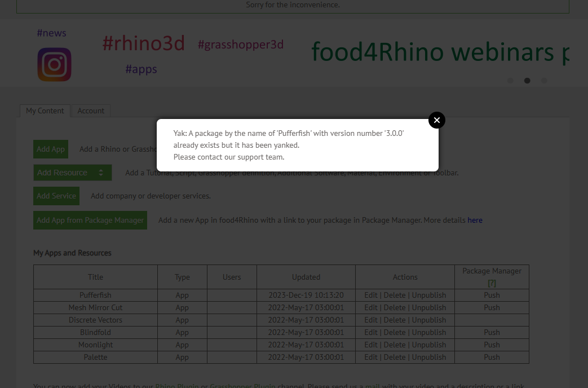The height and width of the screenshot is (388, 588).
Task: Unpublish the Pufferfish app
Action: pos(429,296)
